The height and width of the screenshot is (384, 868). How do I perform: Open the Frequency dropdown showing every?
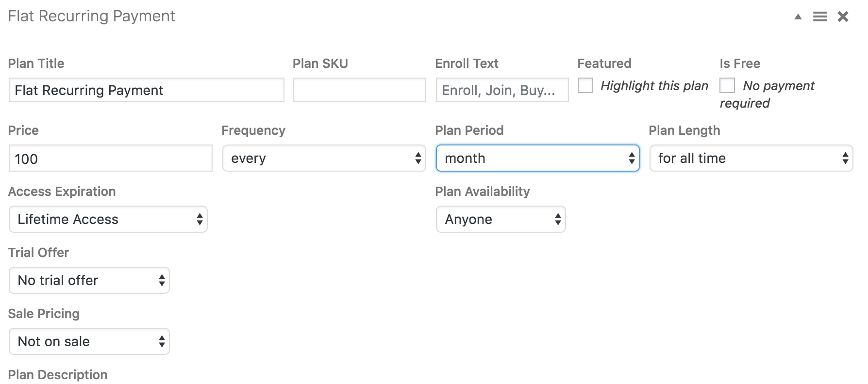[x=324, y=158]
